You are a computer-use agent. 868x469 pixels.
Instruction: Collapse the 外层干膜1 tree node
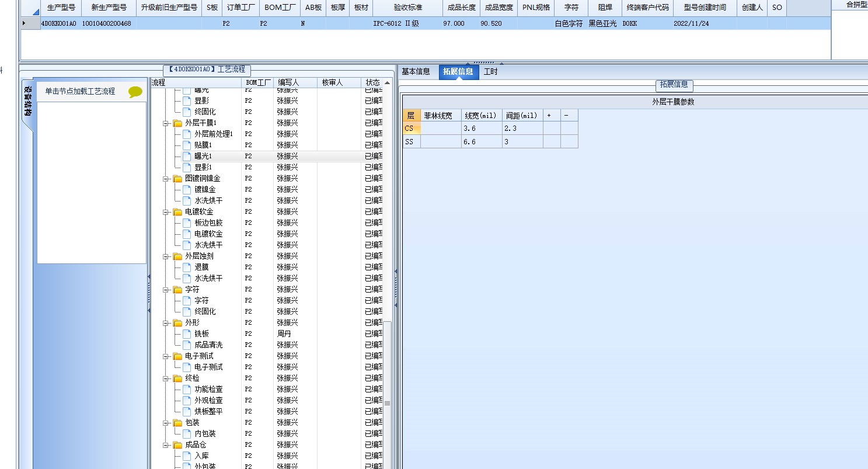[x=166, y=123]
